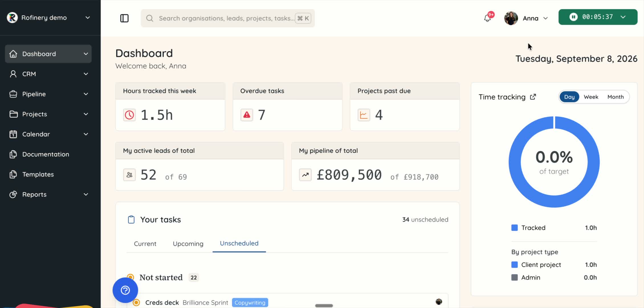
Task: Pause the running timer
Action: pyautogui.click(x=573, y=17)
